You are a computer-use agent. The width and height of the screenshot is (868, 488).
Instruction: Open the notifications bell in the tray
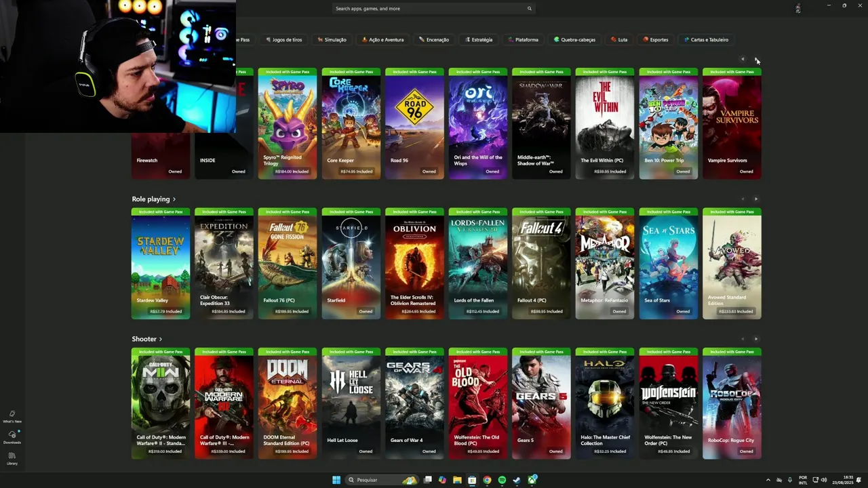(859, 480)
